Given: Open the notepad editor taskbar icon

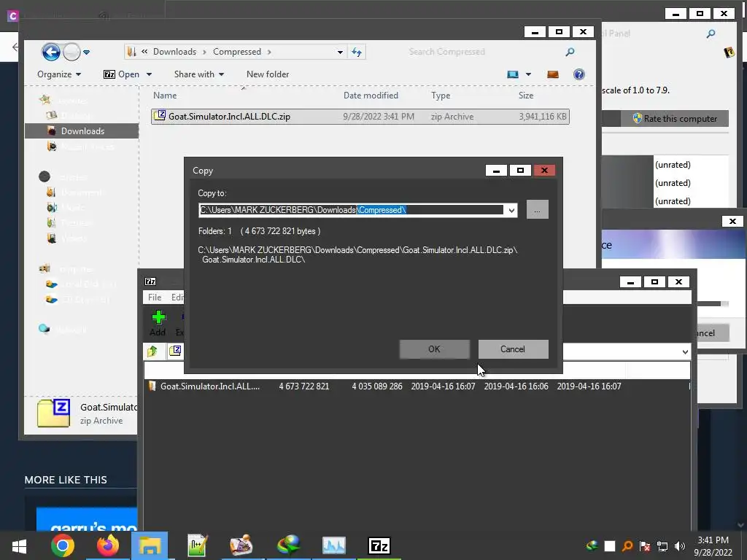Looking at the screenshot, I should pos(197,545).
